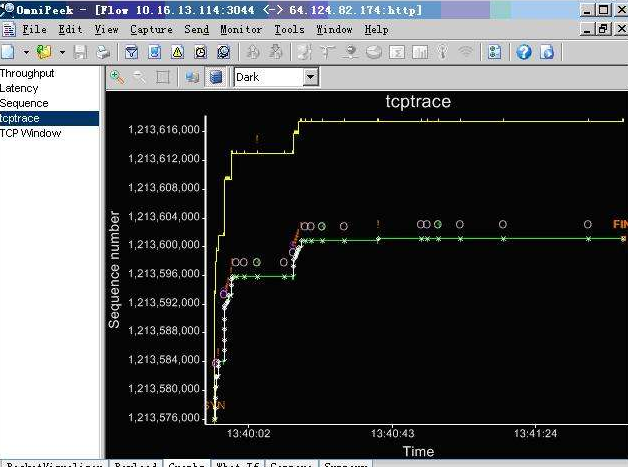Screen dimensions: 628x467
Task: Open the Filters funnel icon
Action: coord(131,52)
